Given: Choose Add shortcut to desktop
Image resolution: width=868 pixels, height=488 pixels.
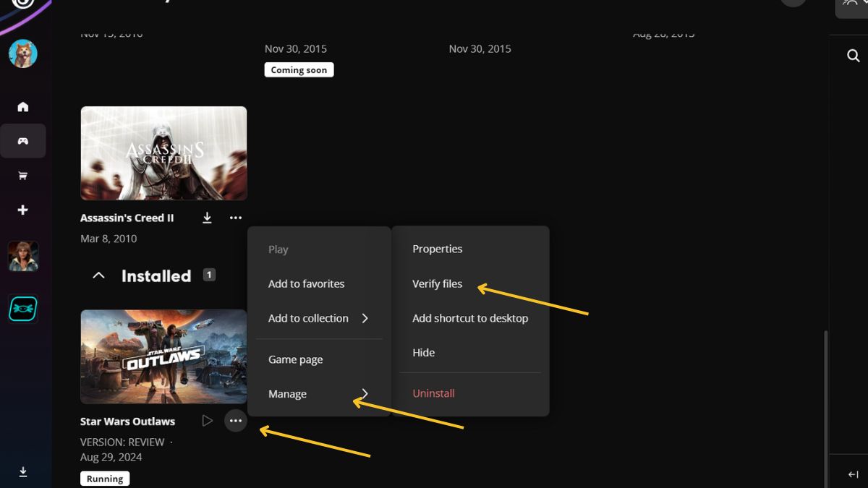Looking at the screenshot, I should tap(470, 318).
